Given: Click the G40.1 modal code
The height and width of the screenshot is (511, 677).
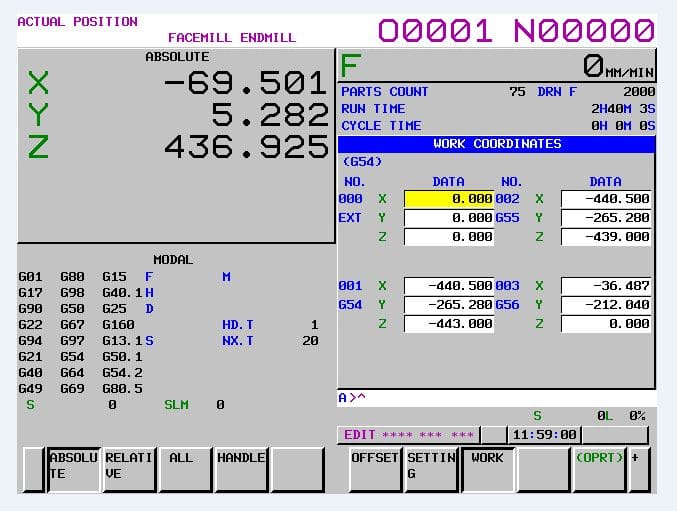Looking at the screenshot, I should 122,293.
